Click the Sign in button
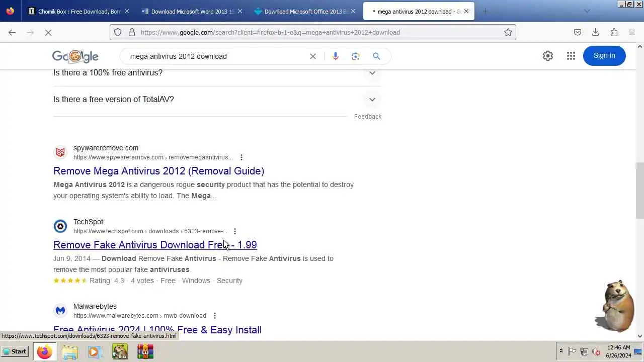The height and width of the screenshot is (362, 644). click(604, 56)
